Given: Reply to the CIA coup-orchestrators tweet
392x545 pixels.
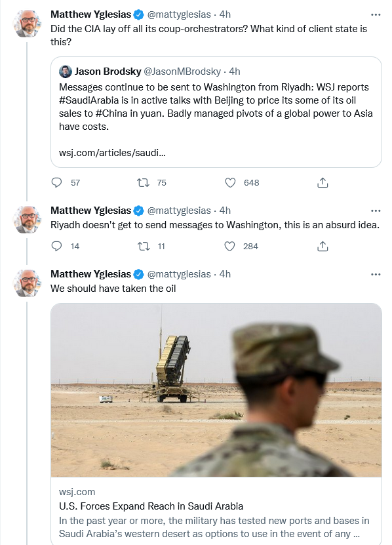Looking at the screenshot, I should (x=56, y=182).
